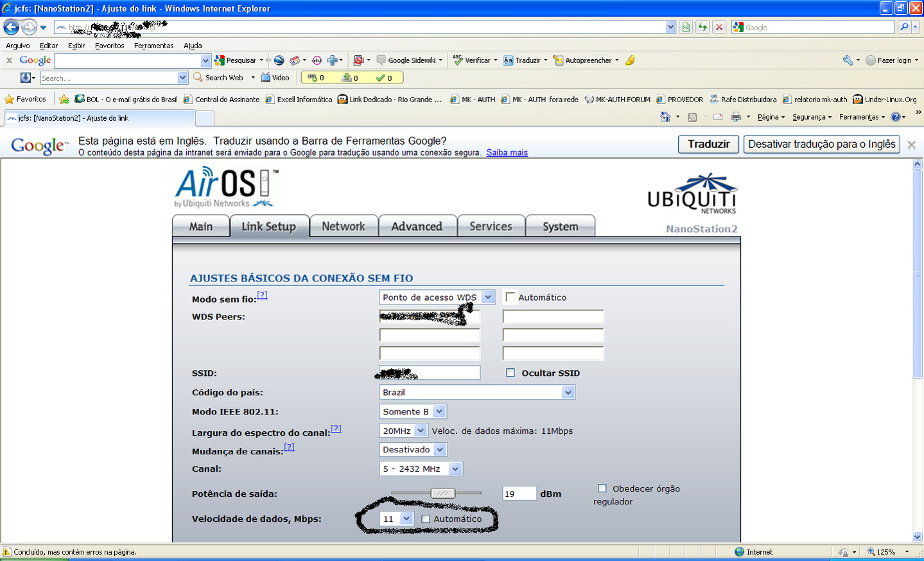Click the orkut icon in the Google Toolbar

click(x=317, y=60)
